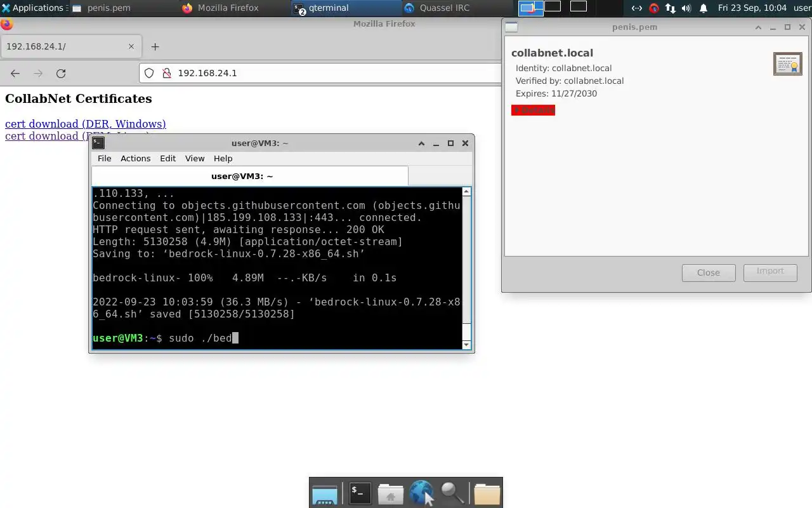Launch the web browser globe dock icon
Screen dimensions: 812x508
coord(421,493)
